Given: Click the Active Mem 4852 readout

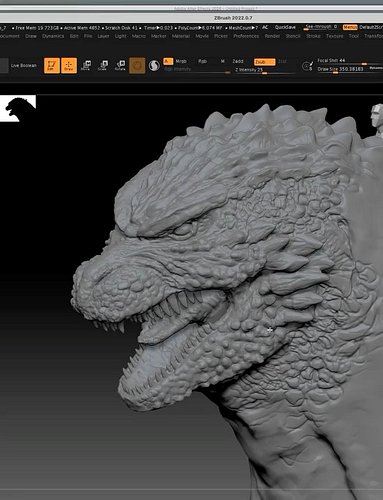Looking at the screenshot, I should tap(82, 28).
